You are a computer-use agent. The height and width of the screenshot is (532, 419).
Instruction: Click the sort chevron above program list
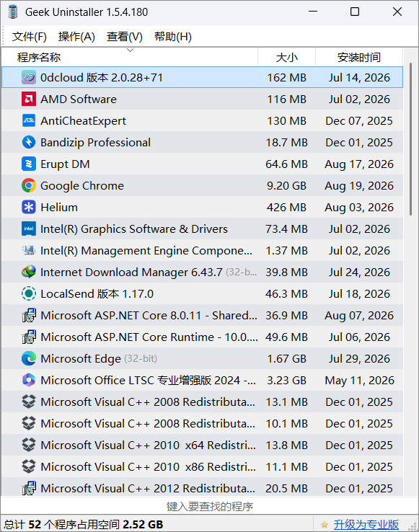[130, 50]
